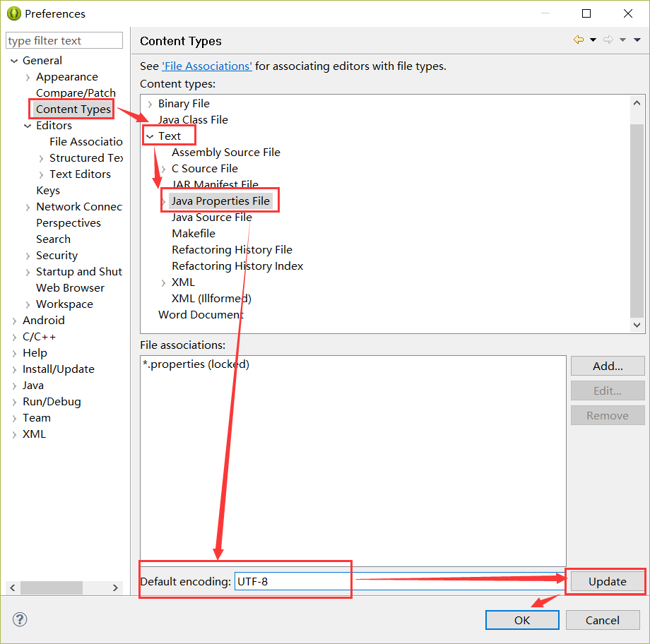
Task: Expand the Install/Update node
Action: (15, 369)
